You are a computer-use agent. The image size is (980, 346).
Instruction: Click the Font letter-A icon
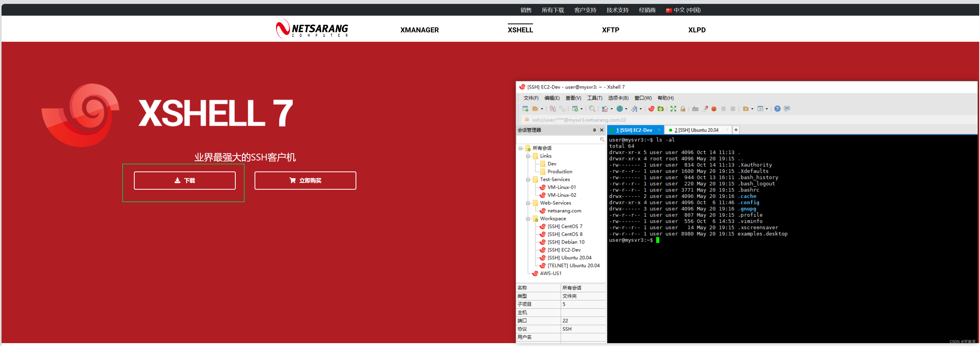[634, 109]
